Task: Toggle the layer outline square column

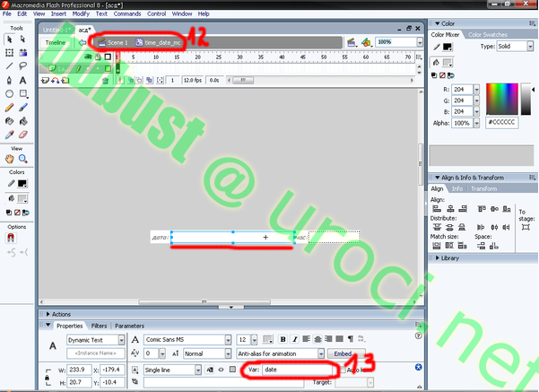Action: [108, 57]
